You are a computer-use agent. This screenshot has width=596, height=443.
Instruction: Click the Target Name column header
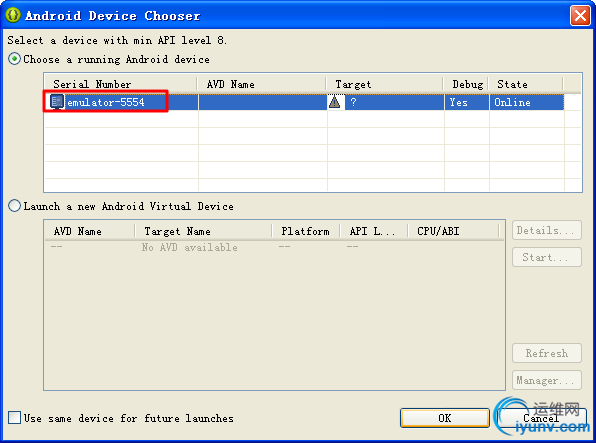203,231
